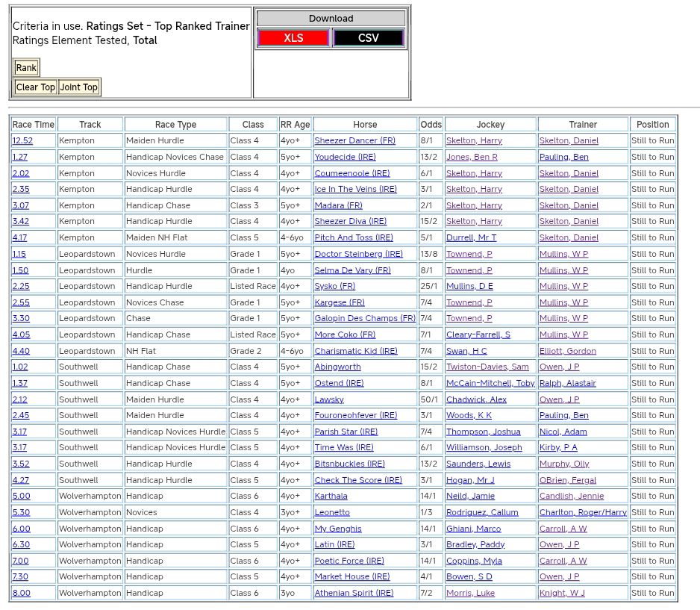Image resolution: width=700 pixels, height=610 pixels.
Task: Open the 12.52 Kempton race time link
Action: 22,141
